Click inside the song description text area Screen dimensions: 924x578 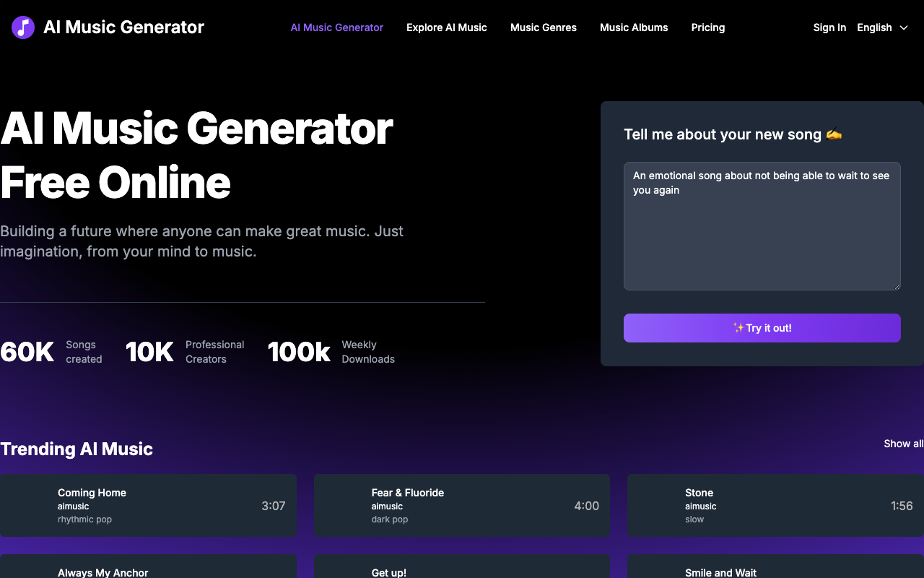pos(762,226)
